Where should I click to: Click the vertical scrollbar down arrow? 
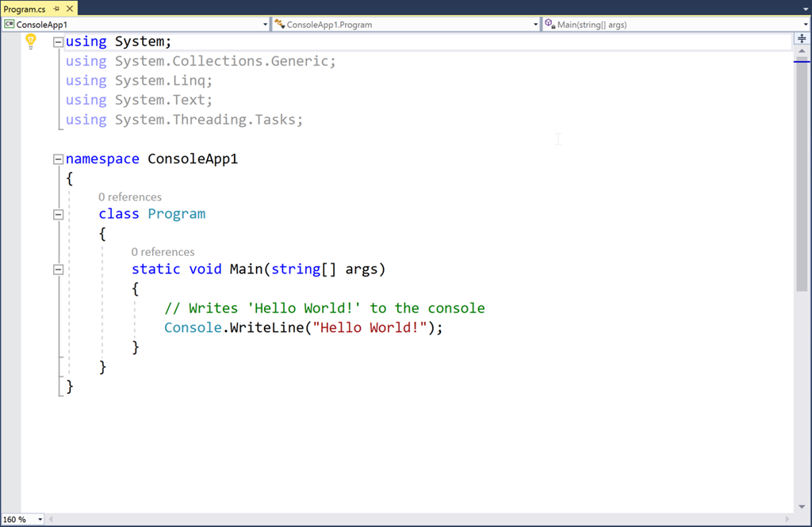802,506
